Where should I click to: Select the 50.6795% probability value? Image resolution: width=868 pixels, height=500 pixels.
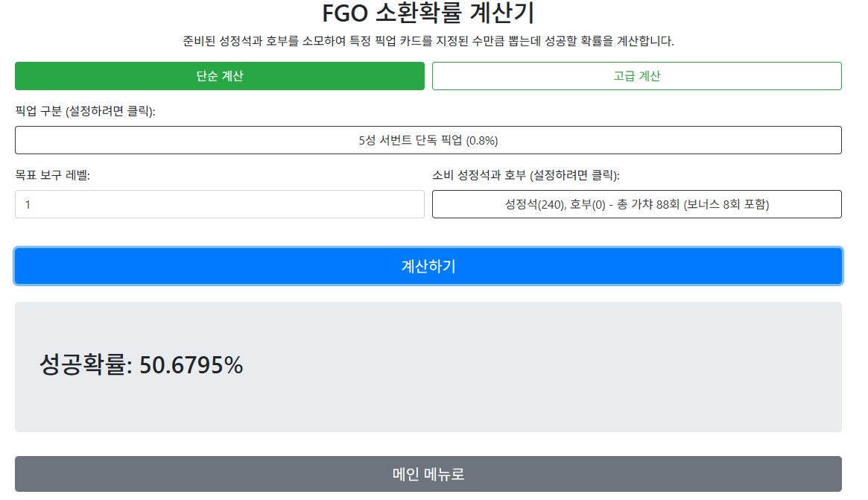191,365
